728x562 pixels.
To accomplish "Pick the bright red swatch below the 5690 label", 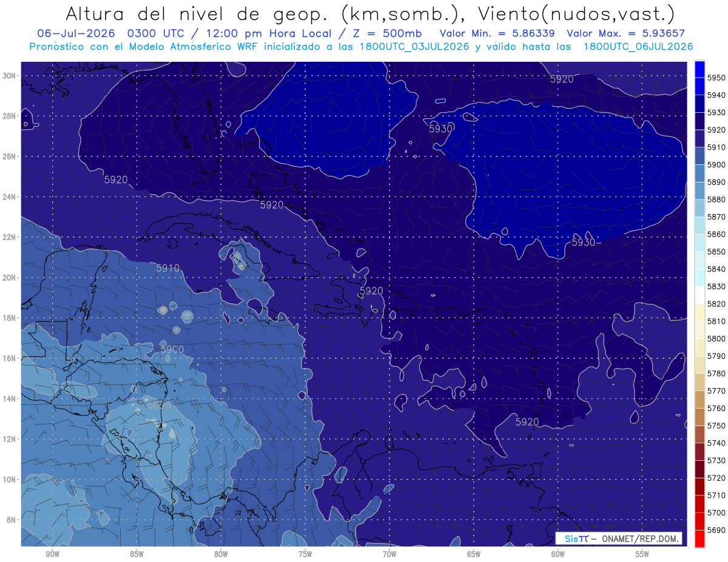I will (699, 538).
